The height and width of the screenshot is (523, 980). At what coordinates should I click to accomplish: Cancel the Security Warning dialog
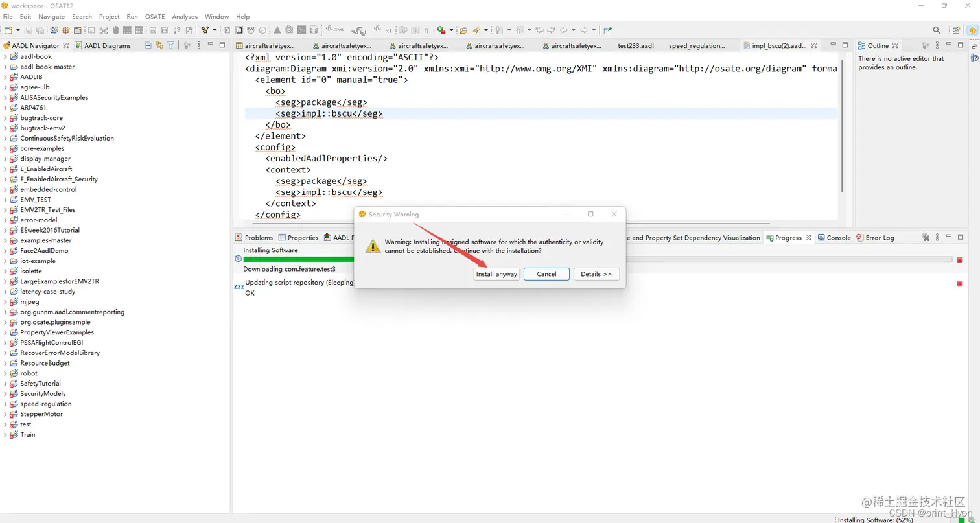pyautogui.click(x=546, y=274)
